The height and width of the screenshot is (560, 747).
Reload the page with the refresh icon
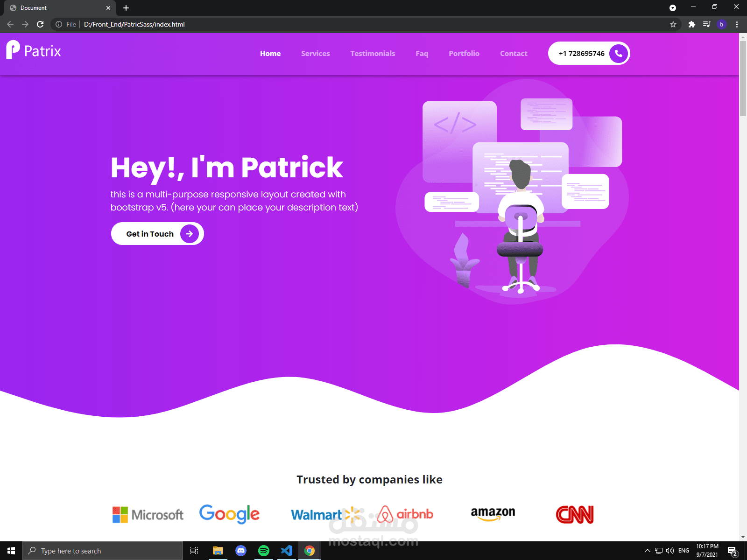coord(40,24)
